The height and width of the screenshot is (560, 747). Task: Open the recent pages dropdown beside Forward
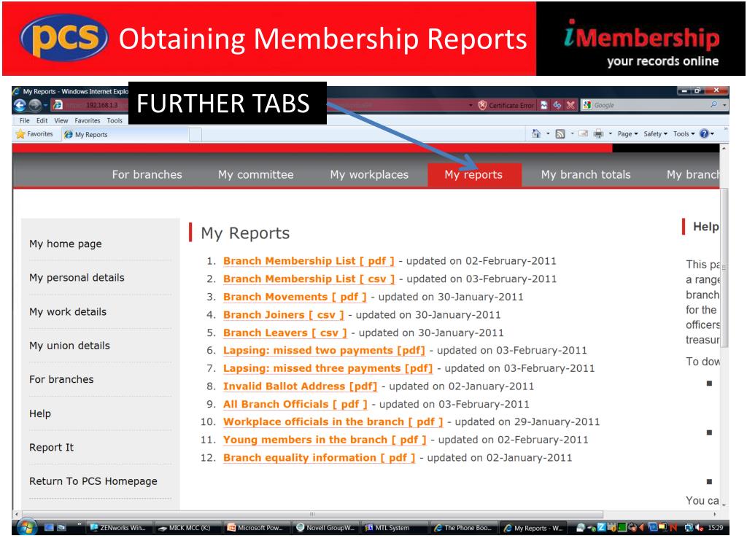[45, 105]
